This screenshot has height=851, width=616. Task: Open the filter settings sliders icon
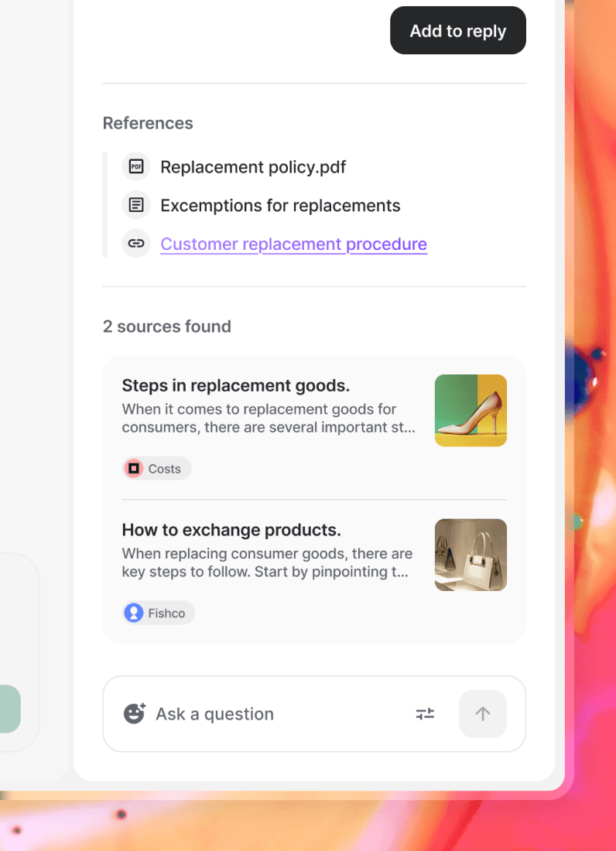point(425,714)
